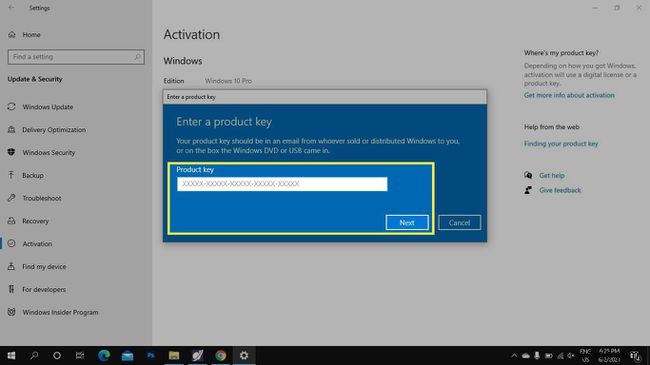Viewport: 650px width, 365px height.
Task: Open taskbar Search magnifier
Action: (x=34, y=355)
